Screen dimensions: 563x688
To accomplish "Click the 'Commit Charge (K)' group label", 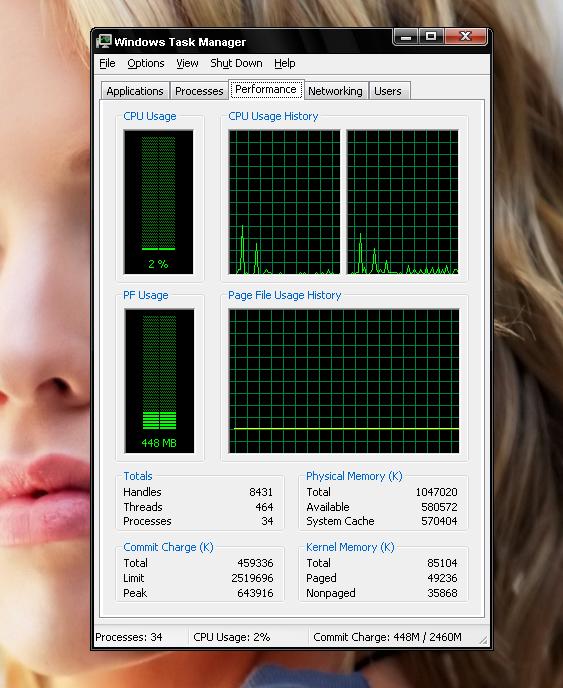I will point(168,547).
